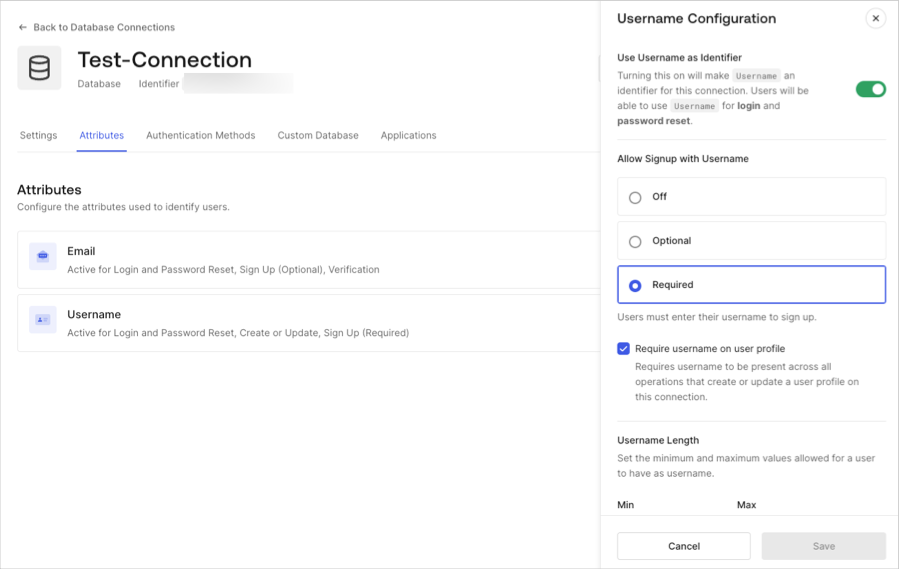
Task: Uncheck Require username on user profile
Action: pyautogui.click(x=623, y=349)
